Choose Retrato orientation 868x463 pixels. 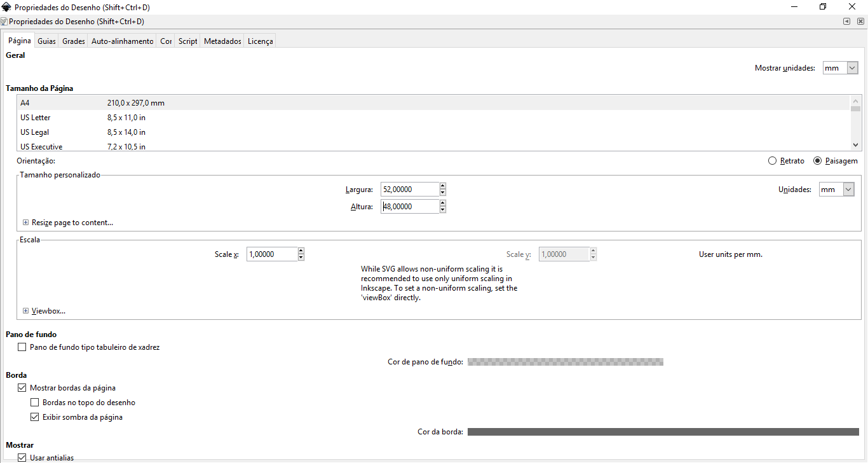[786, 161]
